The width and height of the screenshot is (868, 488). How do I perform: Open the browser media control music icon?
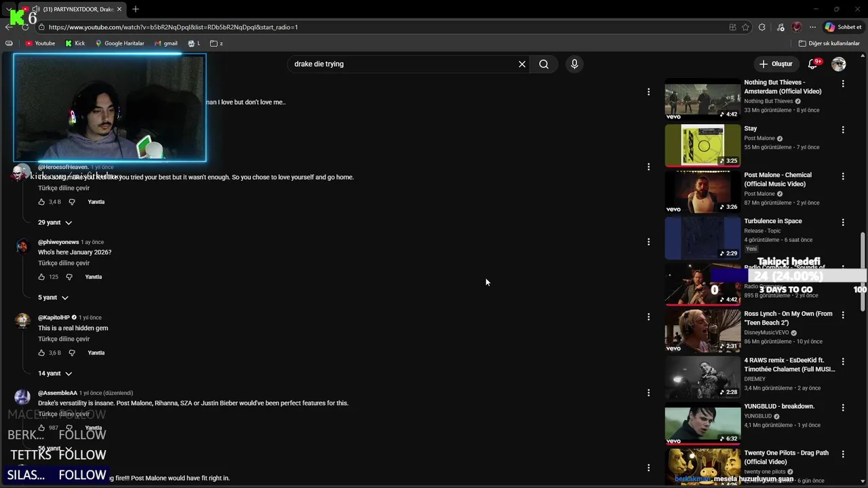point(781,27)
